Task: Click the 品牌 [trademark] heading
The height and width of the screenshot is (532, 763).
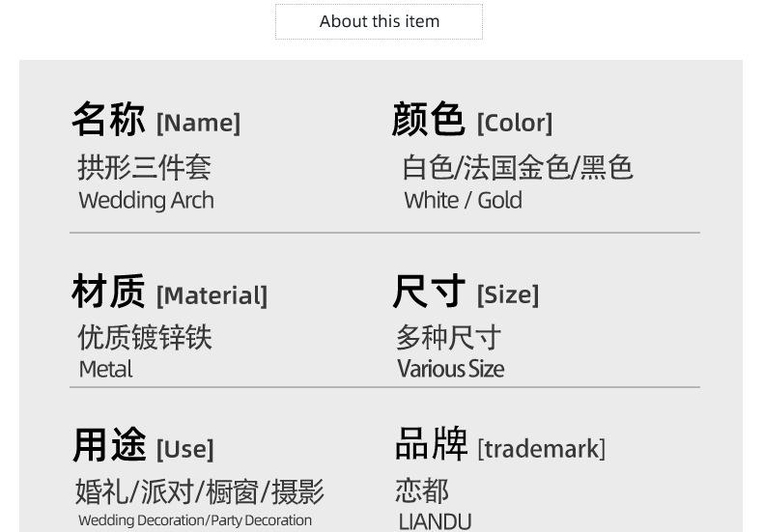Action: click(499, 446)
